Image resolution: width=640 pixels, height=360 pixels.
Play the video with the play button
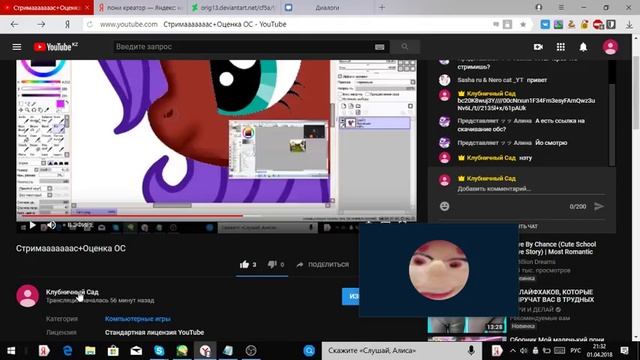coord(33,225)
